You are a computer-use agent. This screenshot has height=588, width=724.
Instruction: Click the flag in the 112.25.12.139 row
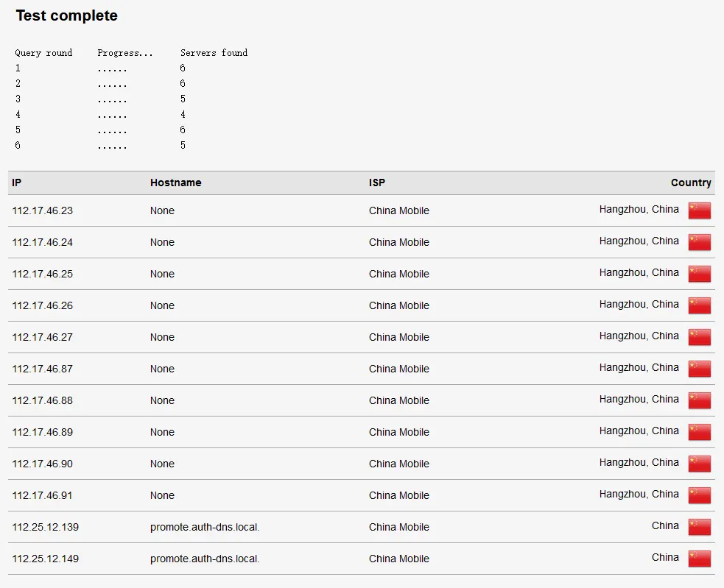[699, 527]
